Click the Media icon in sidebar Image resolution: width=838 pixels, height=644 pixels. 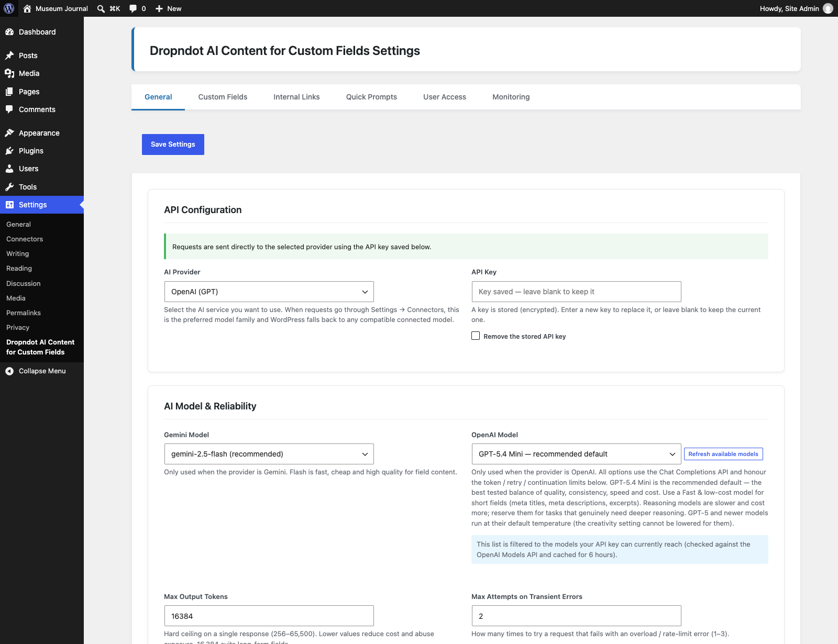click(9, 73)
